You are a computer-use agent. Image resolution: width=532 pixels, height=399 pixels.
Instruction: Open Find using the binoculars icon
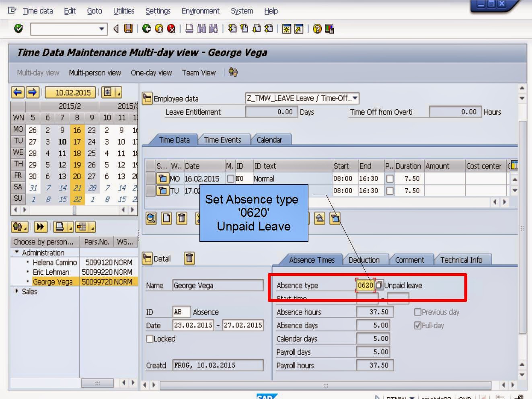coord(202,28)
